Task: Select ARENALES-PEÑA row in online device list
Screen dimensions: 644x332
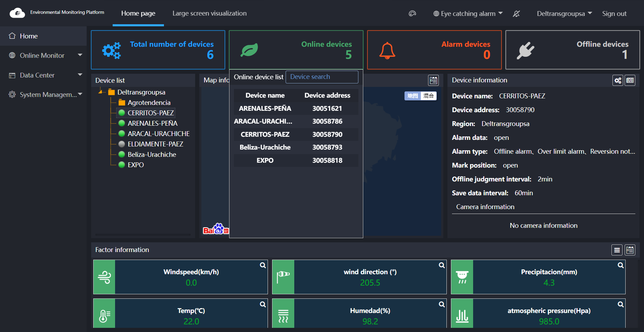Action: click(296, 108)
